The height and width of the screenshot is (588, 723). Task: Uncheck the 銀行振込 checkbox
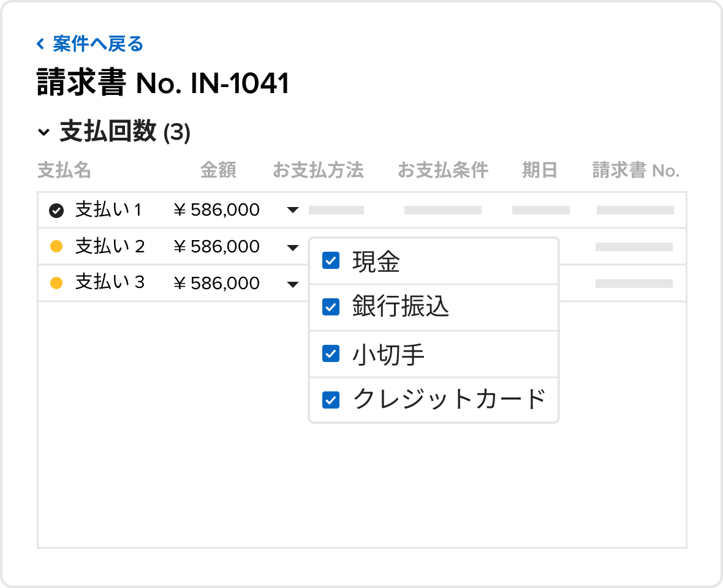pyautogui.click(x=331, y=307)
